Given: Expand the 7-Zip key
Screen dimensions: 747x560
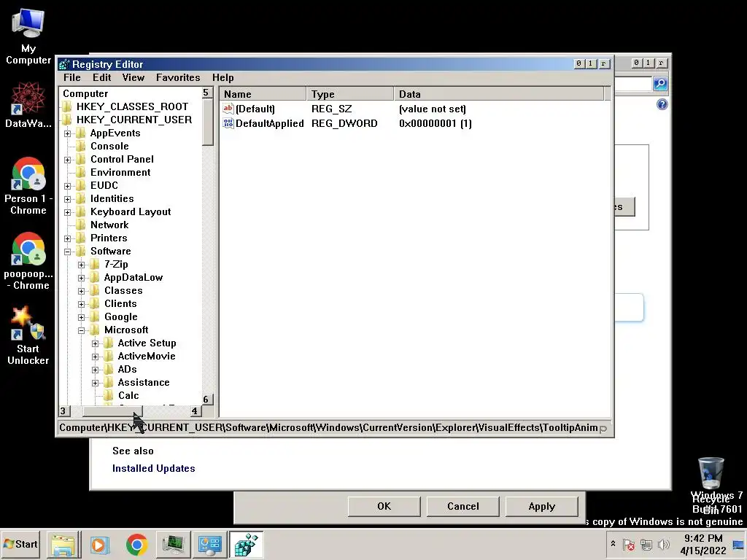Looking at the screenshot, I should pos(82,264).
